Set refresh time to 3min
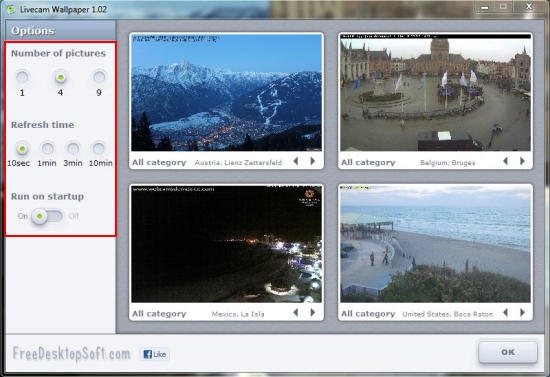 (73, 149)
